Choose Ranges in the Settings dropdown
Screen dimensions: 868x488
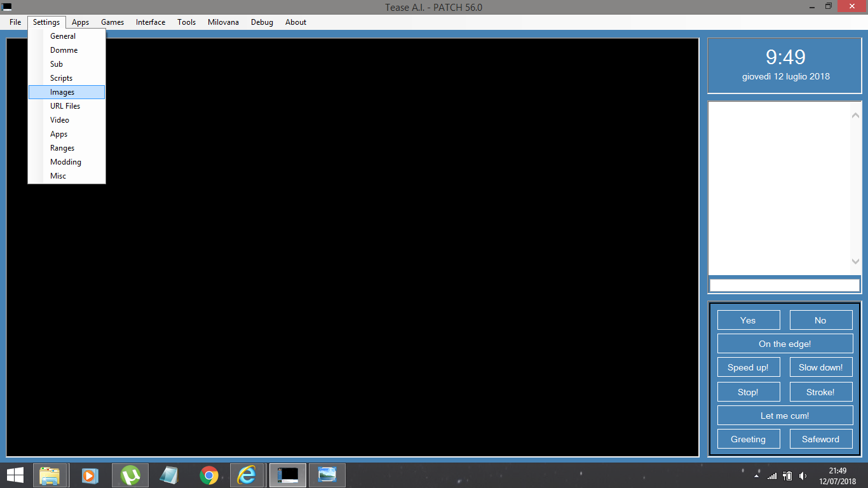coord(67,148)
